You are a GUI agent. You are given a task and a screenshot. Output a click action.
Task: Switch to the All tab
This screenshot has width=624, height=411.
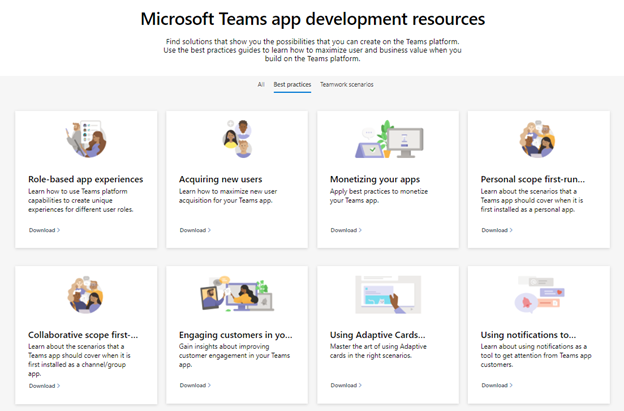(x=261, y=84)
